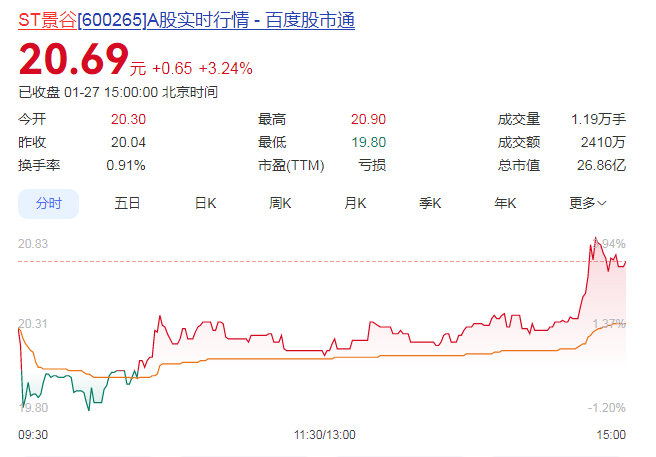The image size is (656, 457).
Task: Click the 09:30 time axis label
Action: pyautogui.click(x=34, y=435)
